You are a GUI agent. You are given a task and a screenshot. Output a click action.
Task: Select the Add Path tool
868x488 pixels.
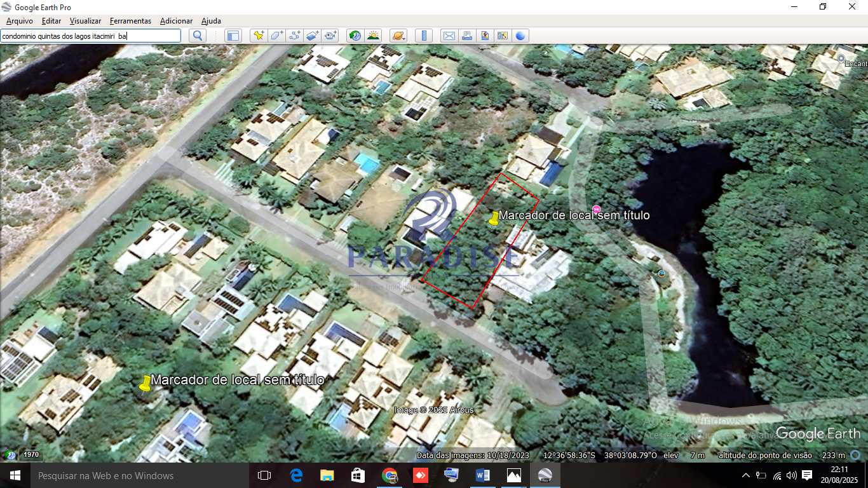pyautogui.click(x=294, y=36)
